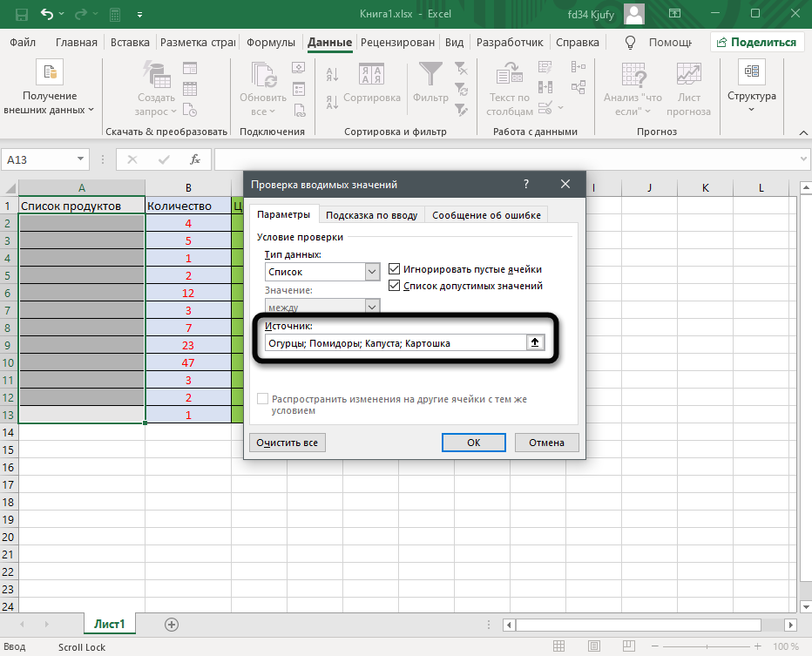Click the dialog help question mark
The width and height of the screenshot is (812, 656).
tap(526, 184)
